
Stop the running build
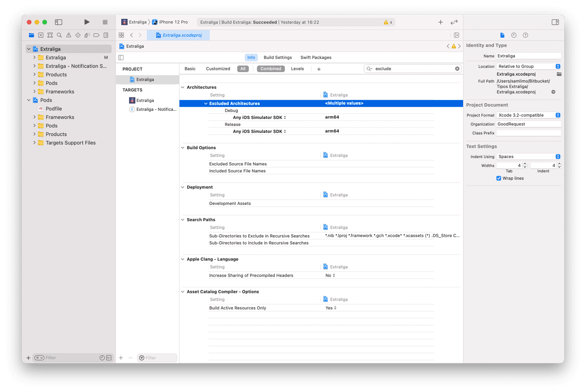click(x=105, y=22)
